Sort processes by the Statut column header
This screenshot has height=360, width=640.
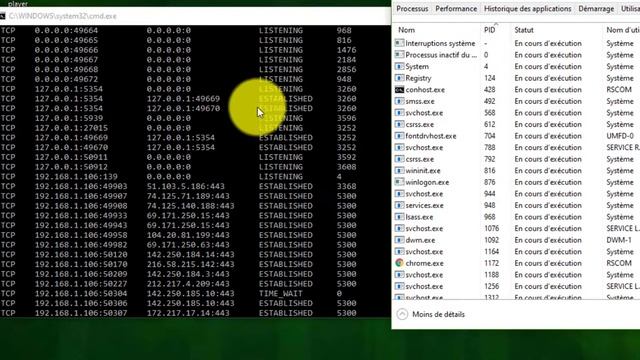(524, 30)
